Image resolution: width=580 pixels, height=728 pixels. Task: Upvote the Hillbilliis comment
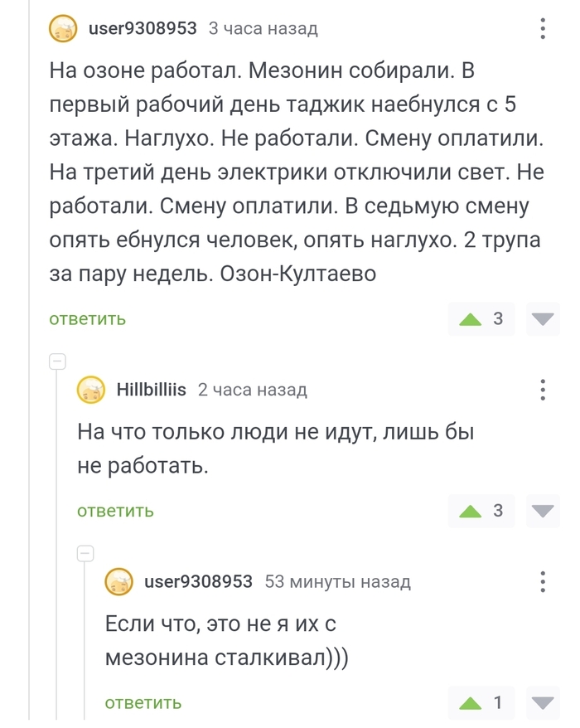[x=470, y=512]
